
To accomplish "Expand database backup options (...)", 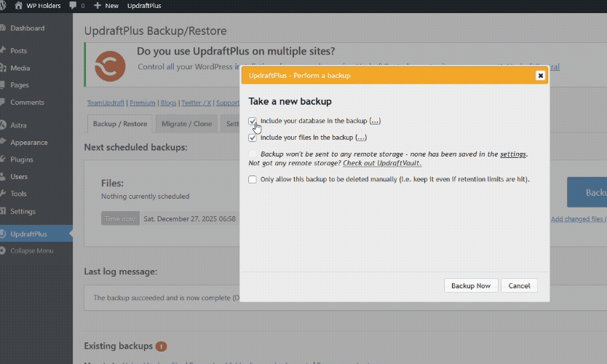I will [x=375, y=121].
